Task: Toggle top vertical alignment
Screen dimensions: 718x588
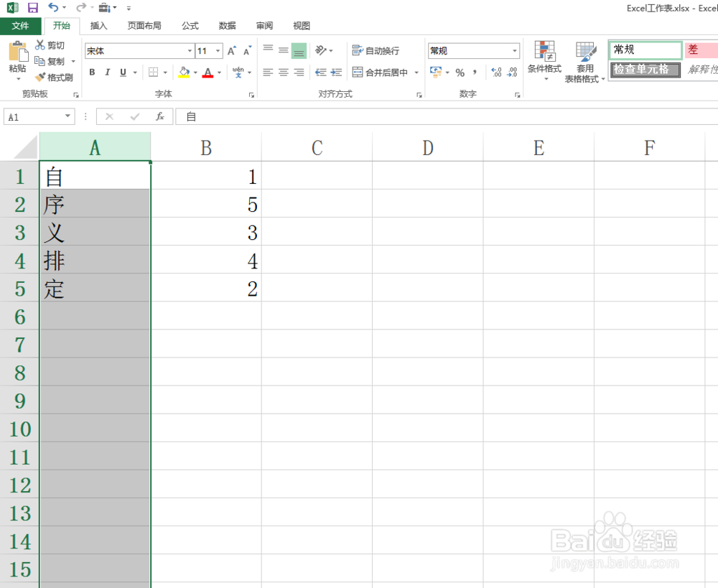Action: [268, 50]
